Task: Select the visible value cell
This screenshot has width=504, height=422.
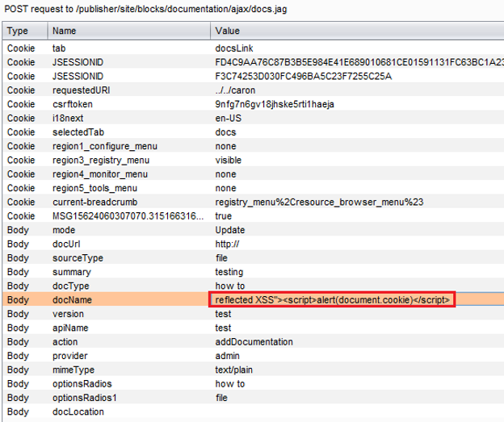Action: pos(229,161)
